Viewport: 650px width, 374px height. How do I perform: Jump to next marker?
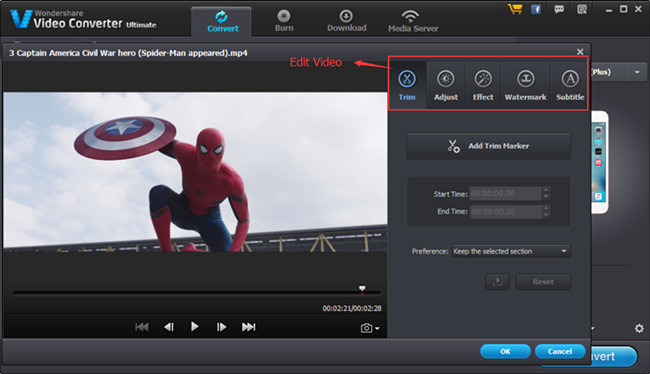pyautogui.click(x=248, y=327)
